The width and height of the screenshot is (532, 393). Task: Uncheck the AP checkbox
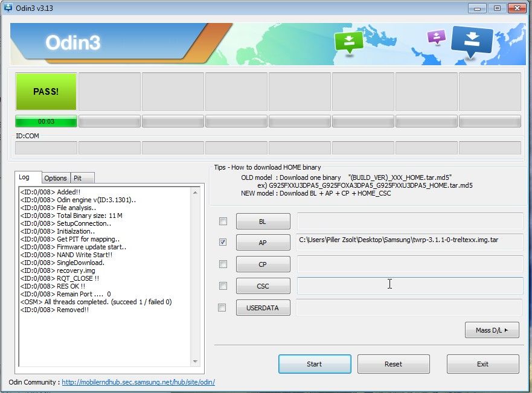point(223,242)
